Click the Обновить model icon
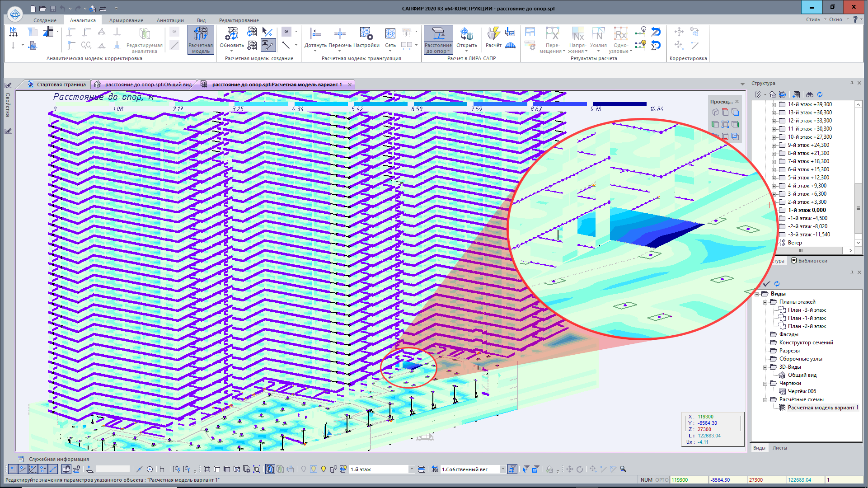The height and width of the screenshot is (488, 868). [232, 35]
